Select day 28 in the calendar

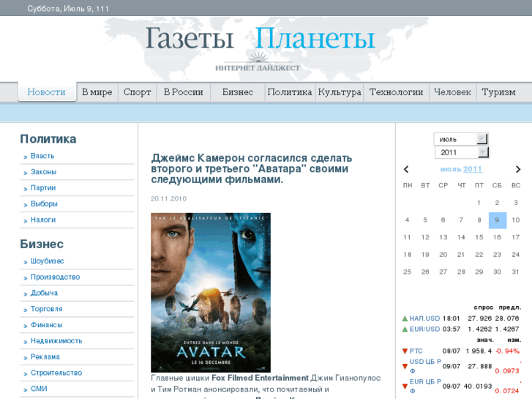click(x=461, y=272)
